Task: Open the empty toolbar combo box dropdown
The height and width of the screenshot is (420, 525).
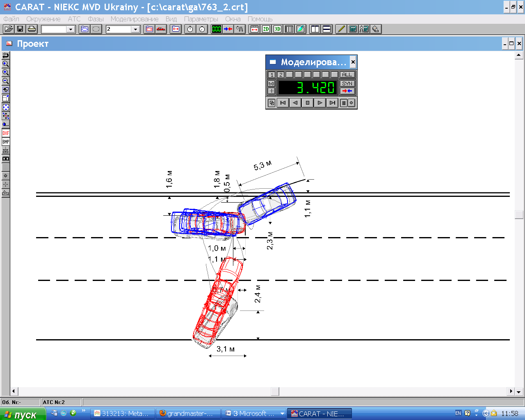Action: (x=71, y=29)
